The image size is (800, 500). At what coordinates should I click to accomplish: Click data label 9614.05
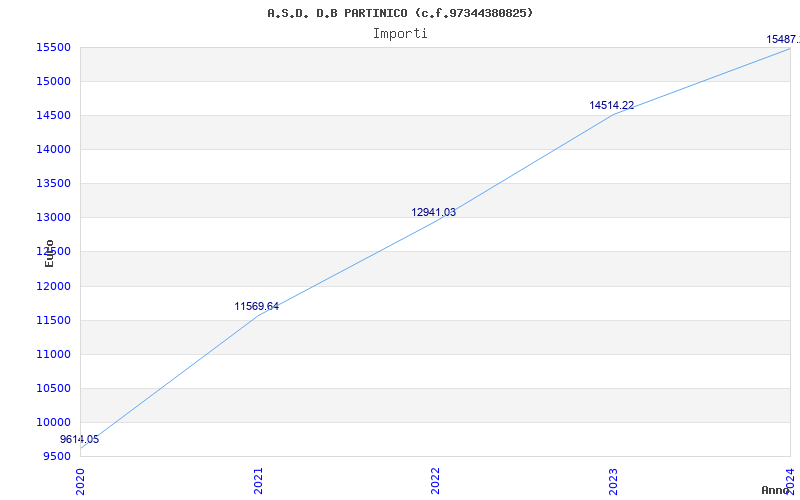click(80, 439)
